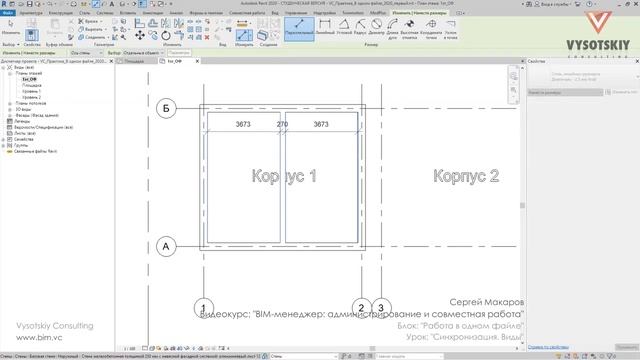Click the Врезка cut geometry tool
Screen dimensions: 640x360
click(x=89, y=21)
